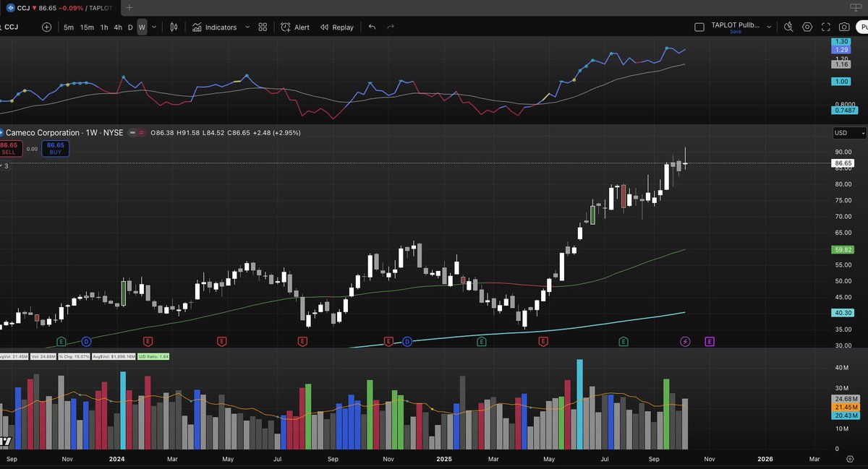Toggle the grey dash pill beside NYSE
This screenshot has height=469, width=868.
click(131, 133)
